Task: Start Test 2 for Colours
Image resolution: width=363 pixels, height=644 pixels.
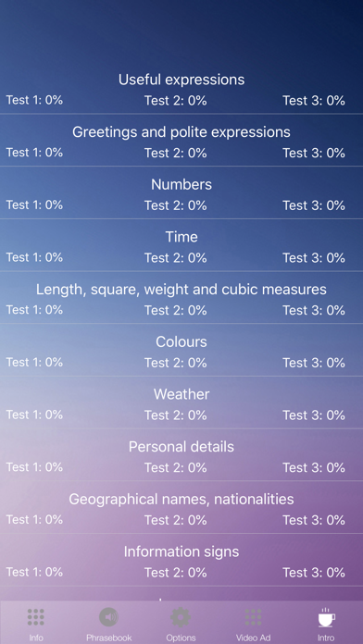Action: pyautogui.click(x=176, y=363)
